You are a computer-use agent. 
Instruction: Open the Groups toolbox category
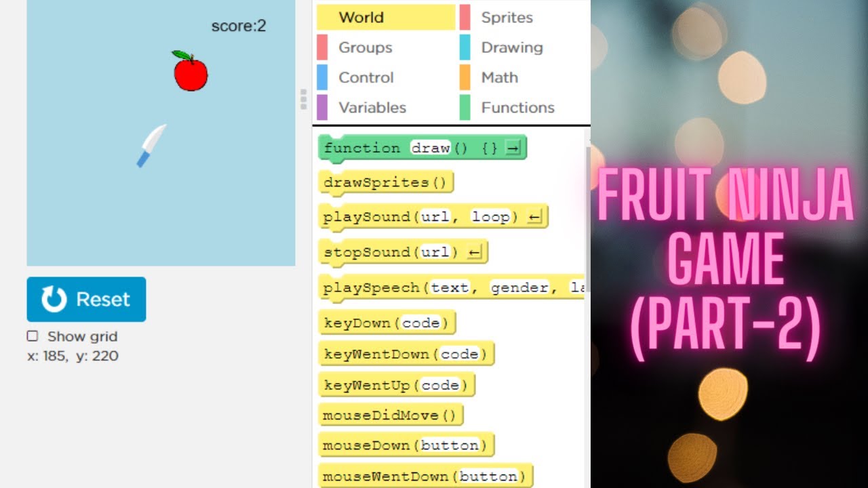pyautogui.click(x=385, y=47)
